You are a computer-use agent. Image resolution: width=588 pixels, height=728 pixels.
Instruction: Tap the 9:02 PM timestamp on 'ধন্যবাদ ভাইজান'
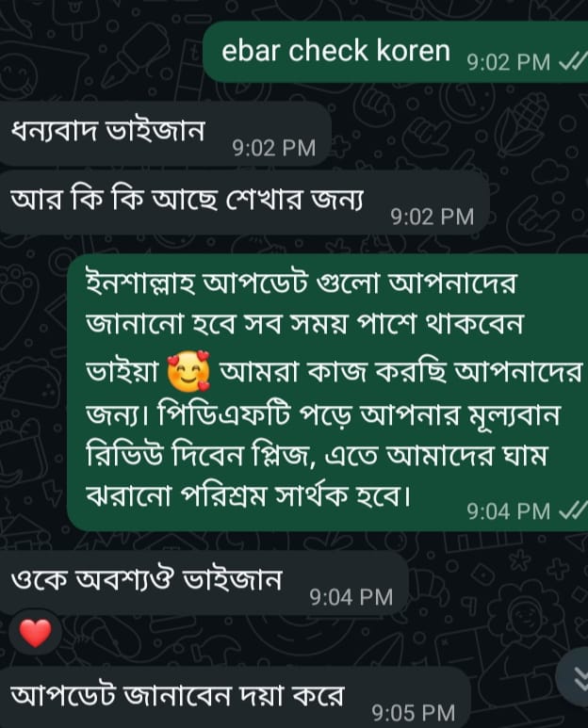click(x=273, y=148)
